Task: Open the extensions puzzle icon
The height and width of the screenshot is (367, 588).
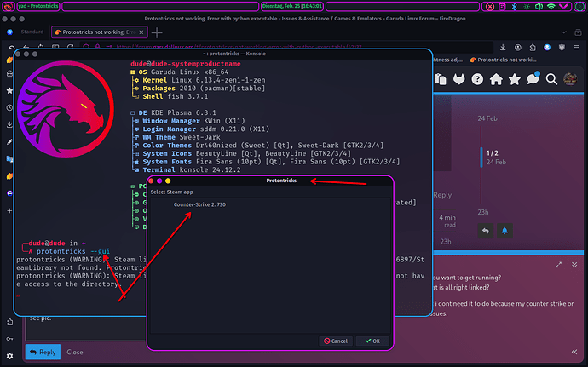Action: 533,47
